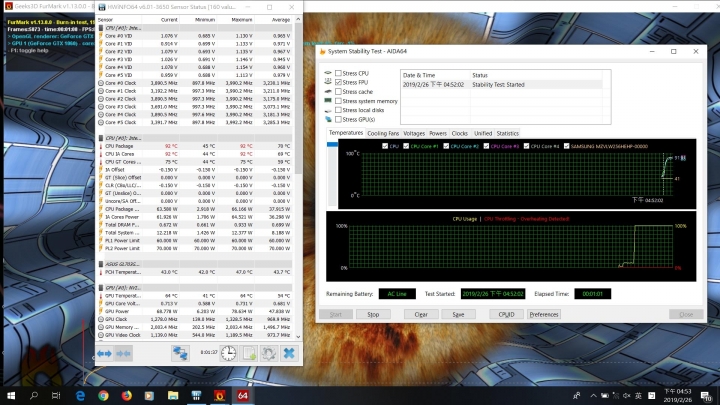Viewport: 720px width, 405px height.
Task: Select the Stability Test Started log entry
Action: click(x=501, y=84)
